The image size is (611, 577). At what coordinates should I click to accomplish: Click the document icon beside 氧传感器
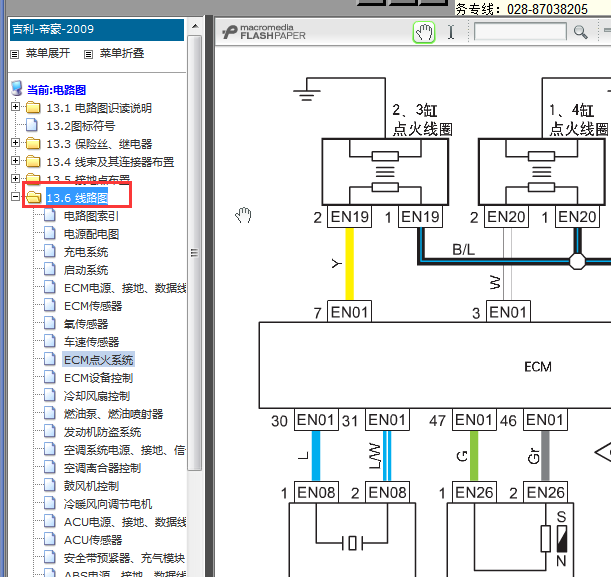[50, 323]
